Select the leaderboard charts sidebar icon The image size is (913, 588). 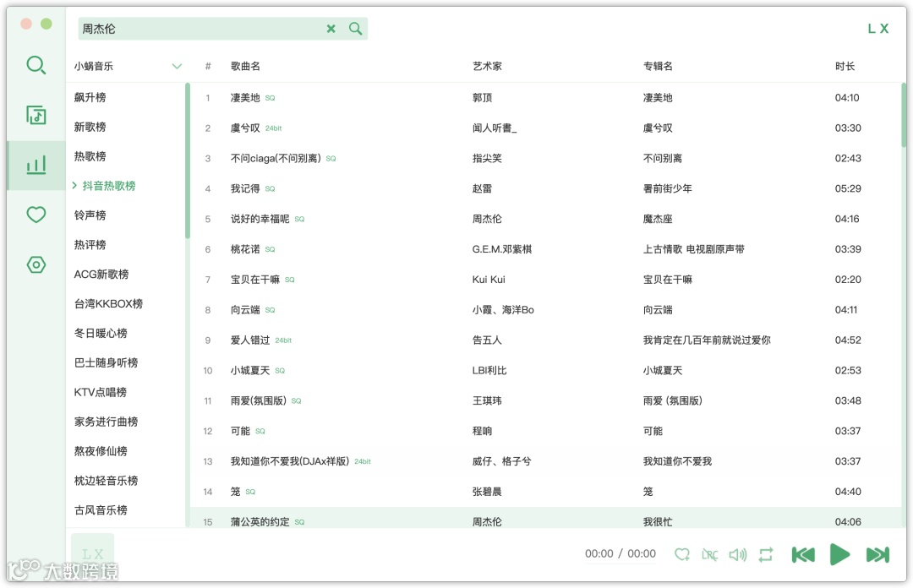[36, 165]
